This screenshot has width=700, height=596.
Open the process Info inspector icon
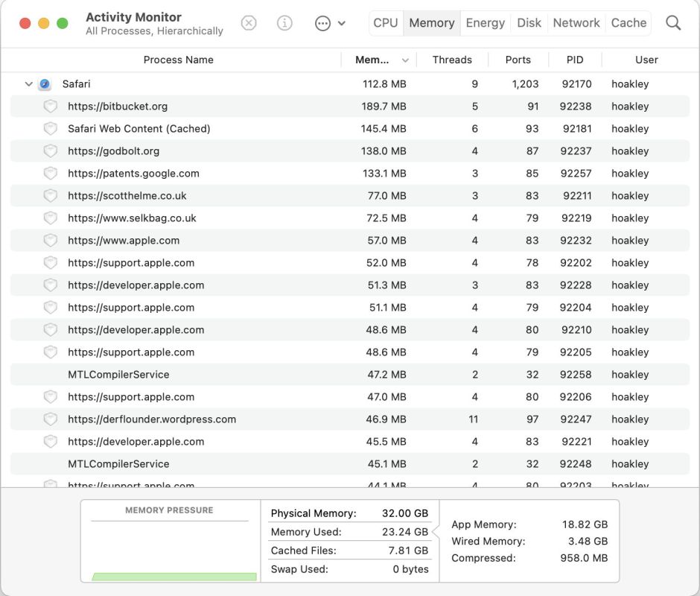[284, 23]
